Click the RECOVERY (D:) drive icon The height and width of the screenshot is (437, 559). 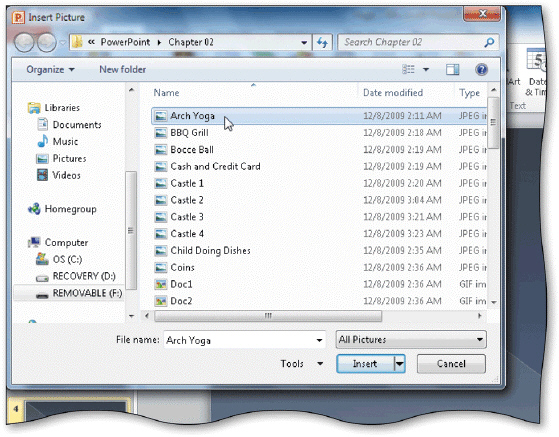42,277
